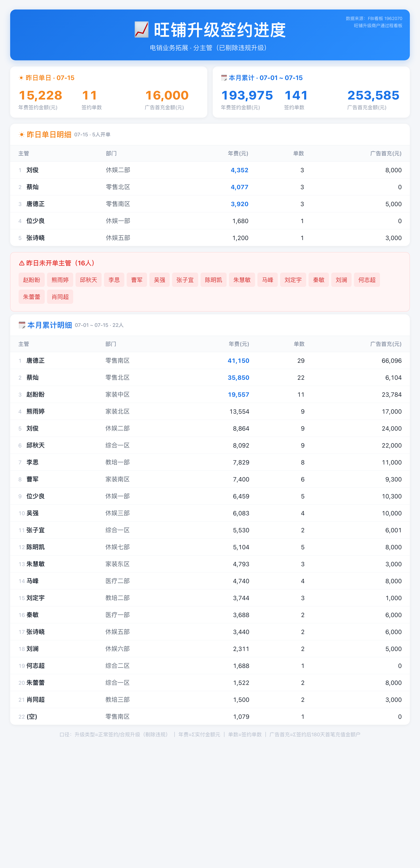The image size is (420, 868).
Task: Choose the 曹军 tag in the 未开单主管 list
Action: pyautogui.click(x=137, y=280)
